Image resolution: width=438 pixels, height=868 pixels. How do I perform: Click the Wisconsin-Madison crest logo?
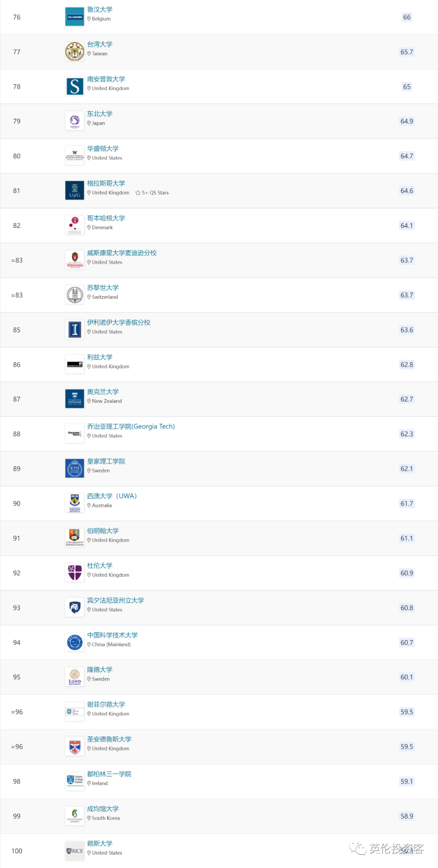(x=75, y=260)
